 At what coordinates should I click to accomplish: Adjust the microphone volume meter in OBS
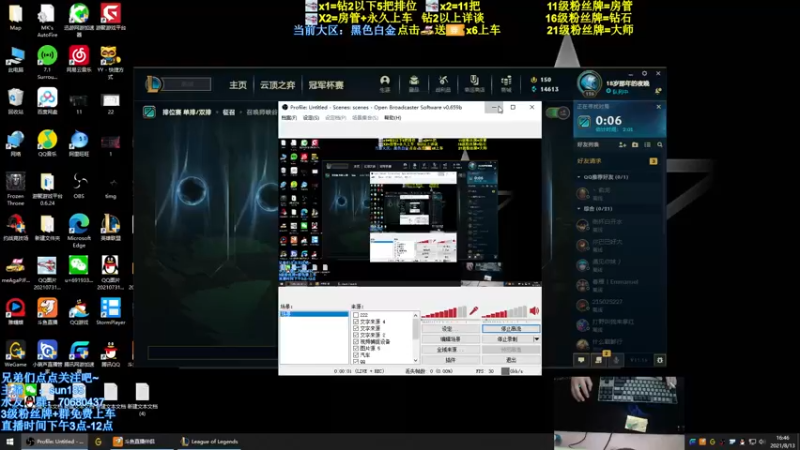(444, 312)
